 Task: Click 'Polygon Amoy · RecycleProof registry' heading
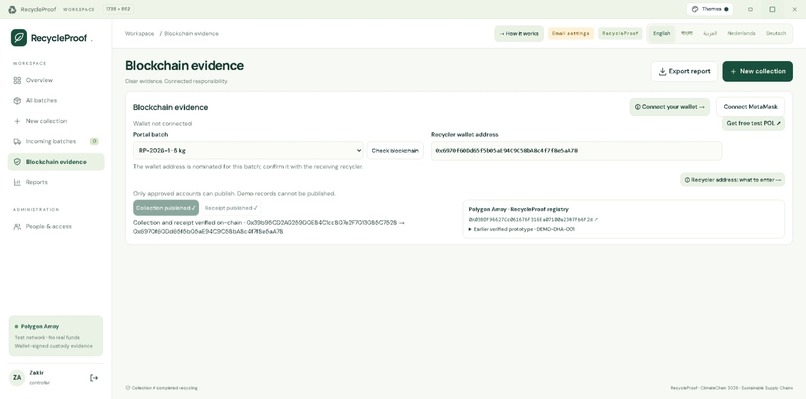tap(519, 209)
